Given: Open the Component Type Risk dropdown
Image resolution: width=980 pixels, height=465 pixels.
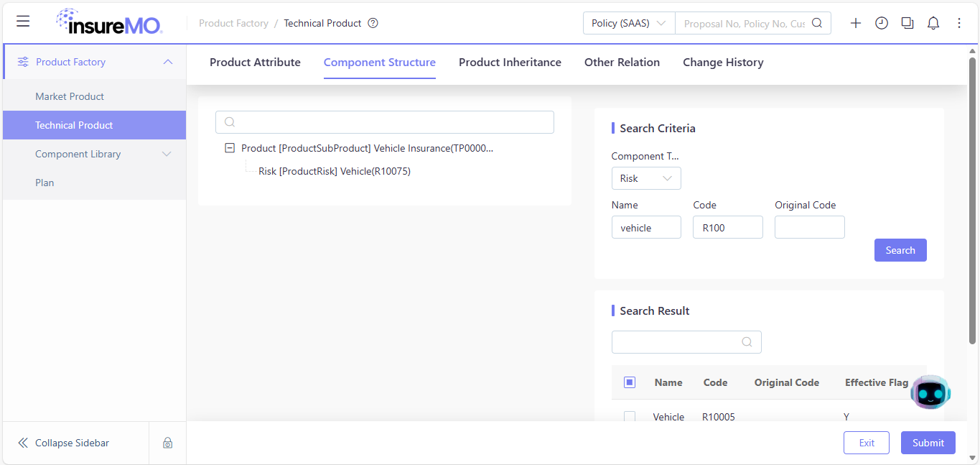Looking at the screenshot, I should pos(646,178).
